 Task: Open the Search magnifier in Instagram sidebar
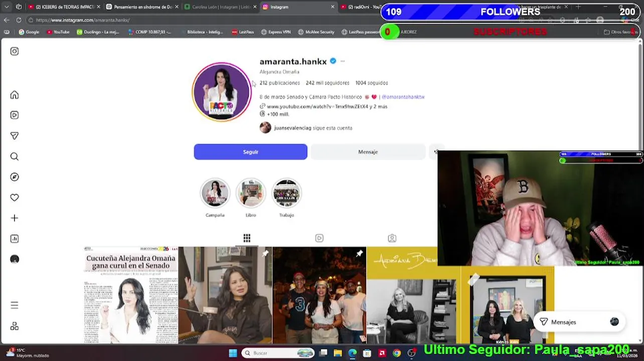[x=15, y=156]
